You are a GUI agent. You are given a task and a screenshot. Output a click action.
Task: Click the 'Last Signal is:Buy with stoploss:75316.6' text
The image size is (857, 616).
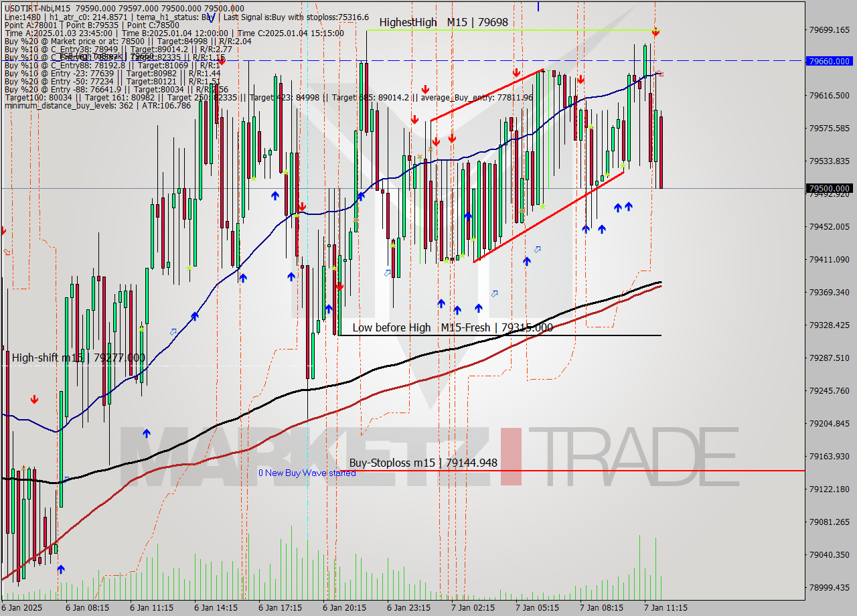click(x=296, y=17)
